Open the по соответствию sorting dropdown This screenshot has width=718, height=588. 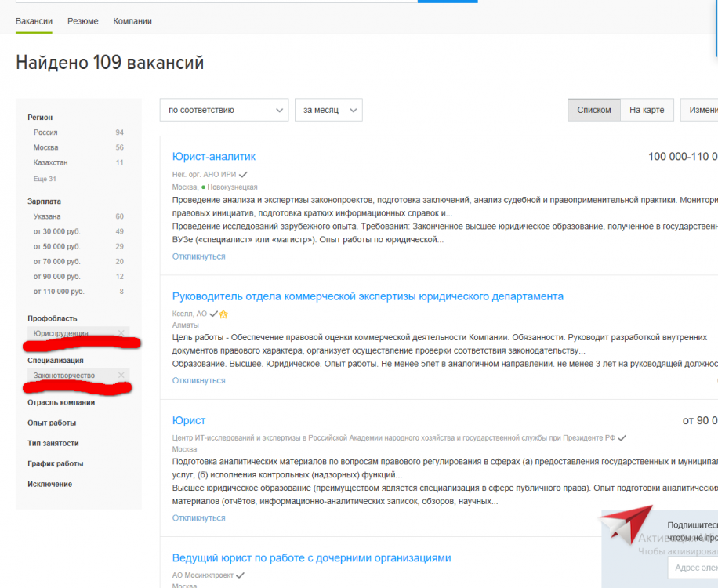point(223,110)
